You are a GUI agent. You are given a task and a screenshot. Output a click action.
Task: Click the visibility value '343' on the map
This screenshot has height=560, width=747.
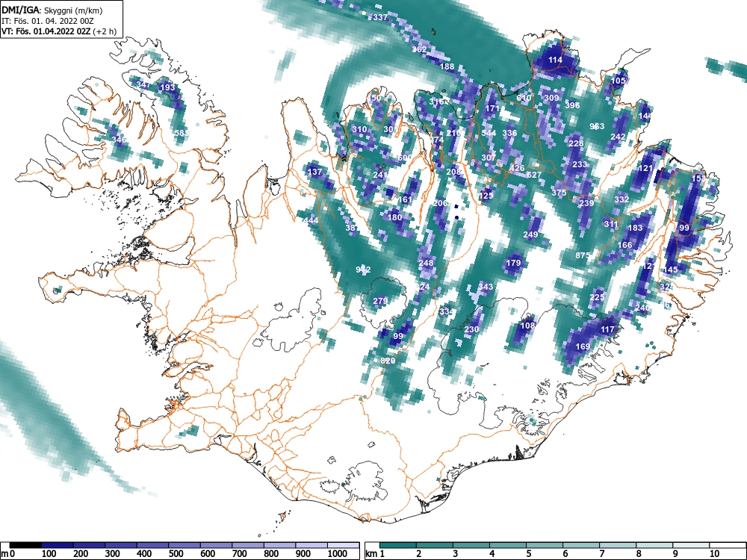(486, 287)
